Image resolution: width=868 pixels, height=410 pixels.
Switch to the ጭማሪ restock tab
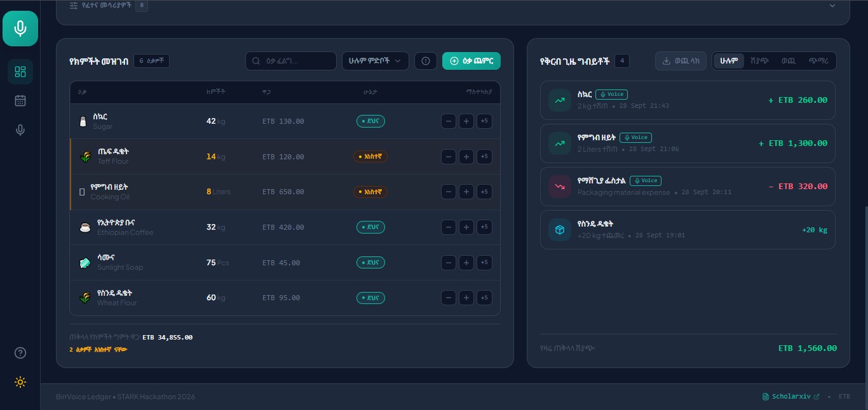818,61
